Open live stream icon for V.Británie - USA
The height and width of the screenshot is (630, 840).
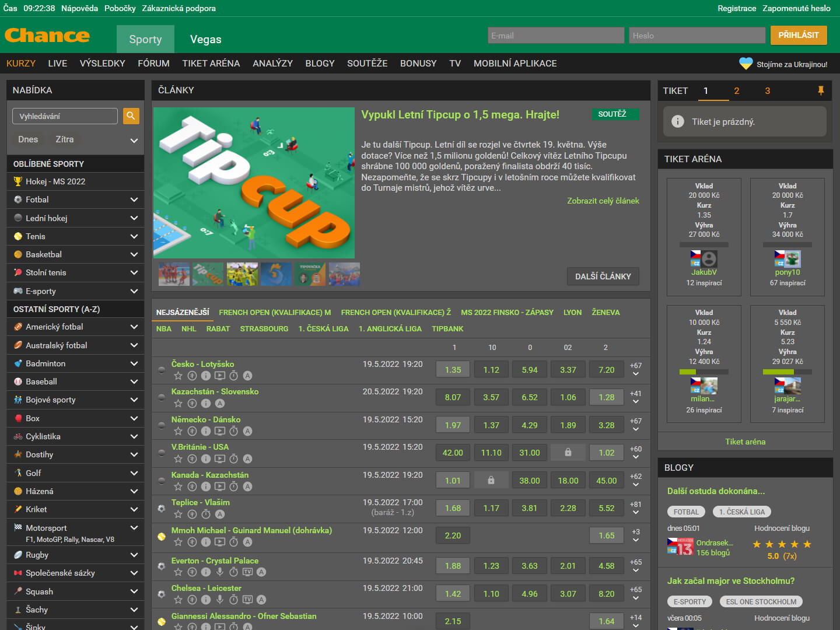(x=220, y=459)
